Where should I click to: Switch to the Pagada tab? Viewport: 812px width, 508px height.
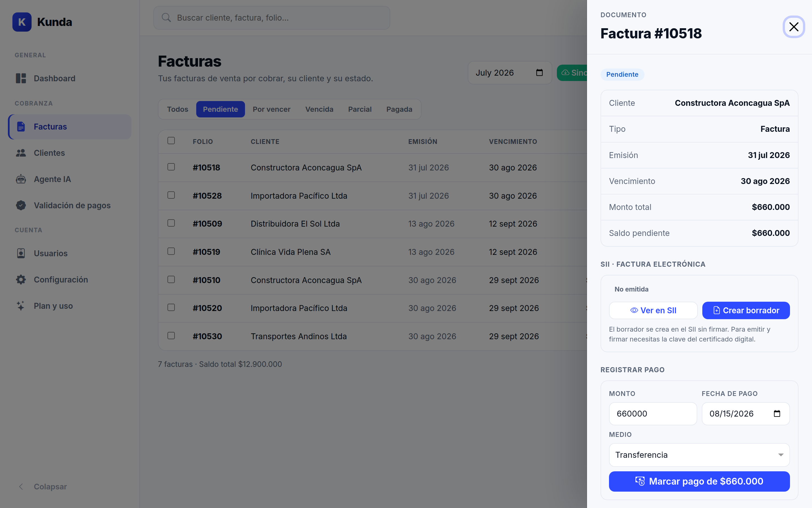point(399,109)
